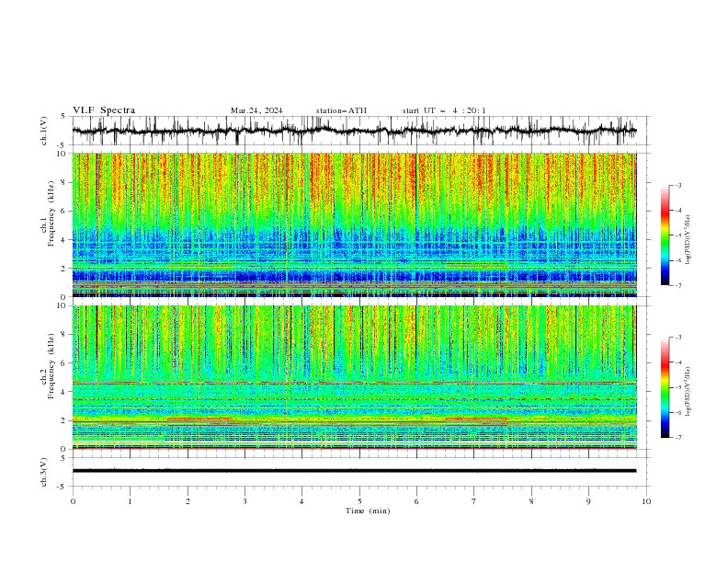Click the "-5" label on ch.1 colorbar
728x563 pixels.
[677, 236]
